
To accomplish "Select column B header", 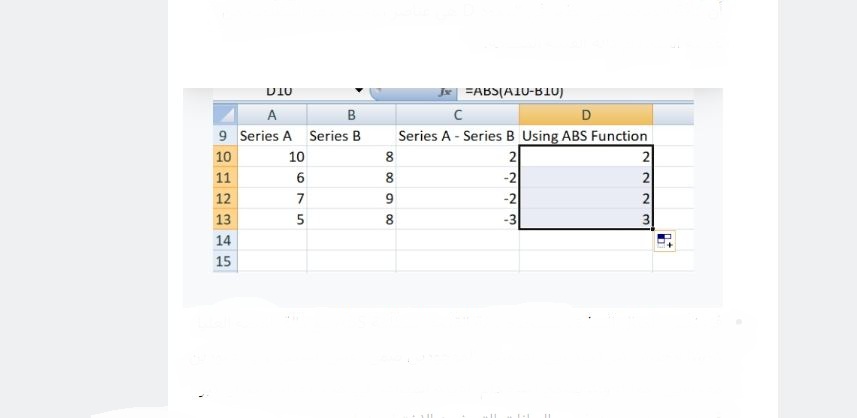I will coord(351,114).
